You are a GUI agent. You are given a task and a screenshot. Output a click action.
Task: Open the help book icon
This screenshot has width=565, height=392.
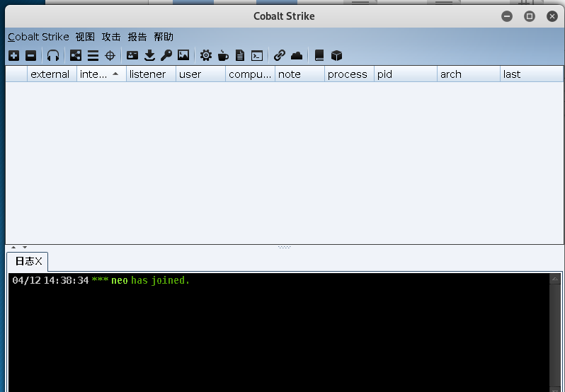[x=319, y=55]
